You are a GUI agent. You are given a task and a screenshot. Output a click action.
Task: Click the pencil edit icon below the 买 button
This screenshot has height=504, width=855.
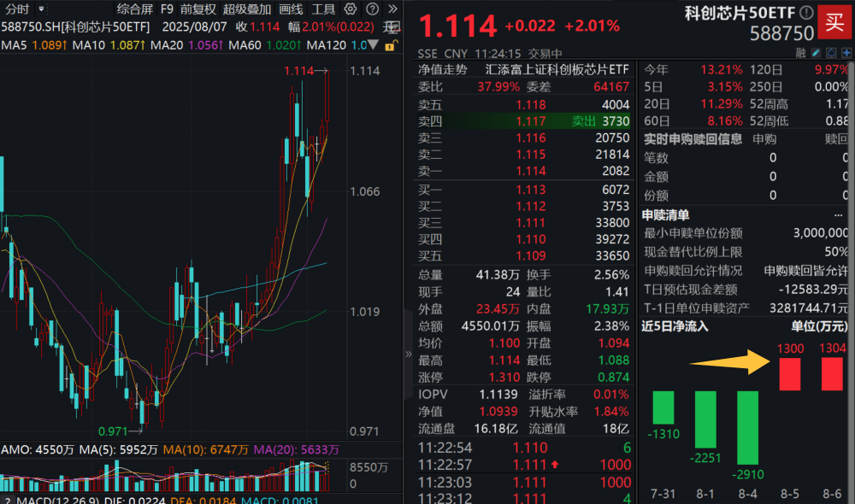tap(816, 53)
